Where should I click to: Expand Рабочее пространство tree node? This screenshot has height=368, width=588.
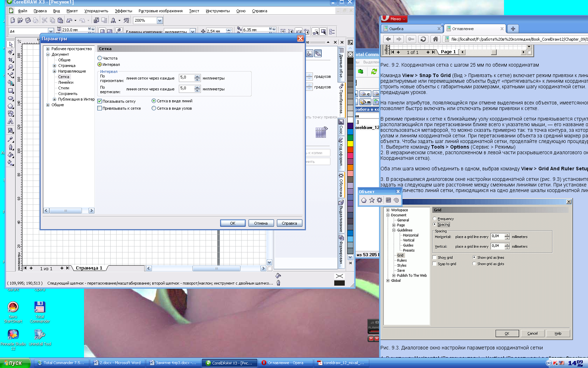pyautogui.click(x=48, y=49)
